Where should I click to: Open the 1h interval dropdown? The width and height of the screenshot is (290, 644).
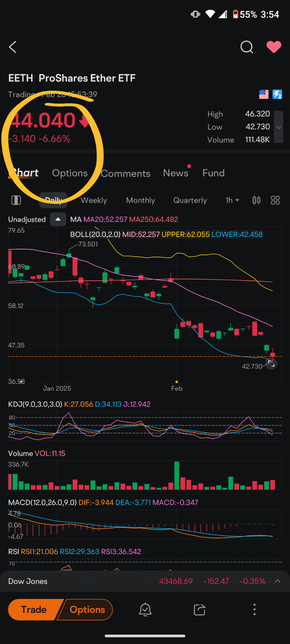pos(232,200)
